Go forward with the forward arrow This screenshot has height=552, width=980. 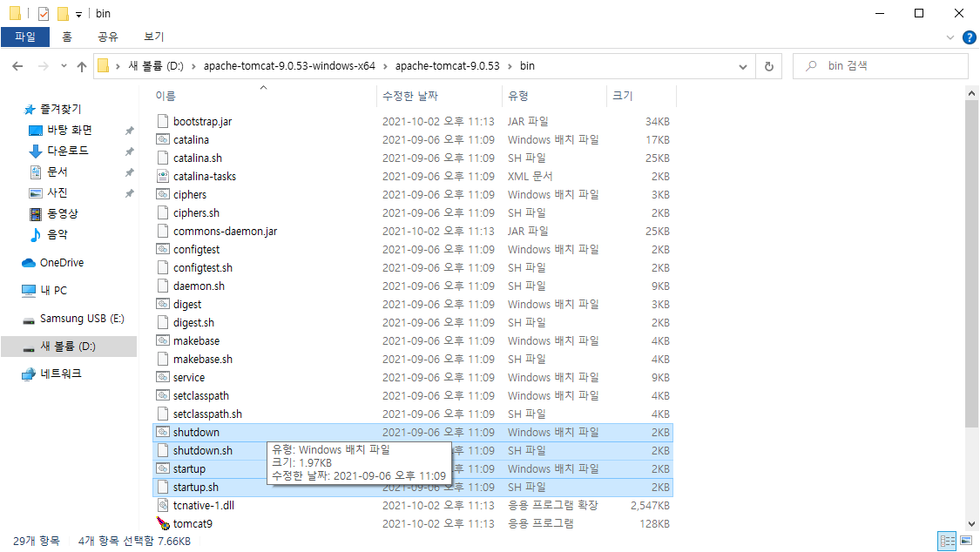[44, 66]
